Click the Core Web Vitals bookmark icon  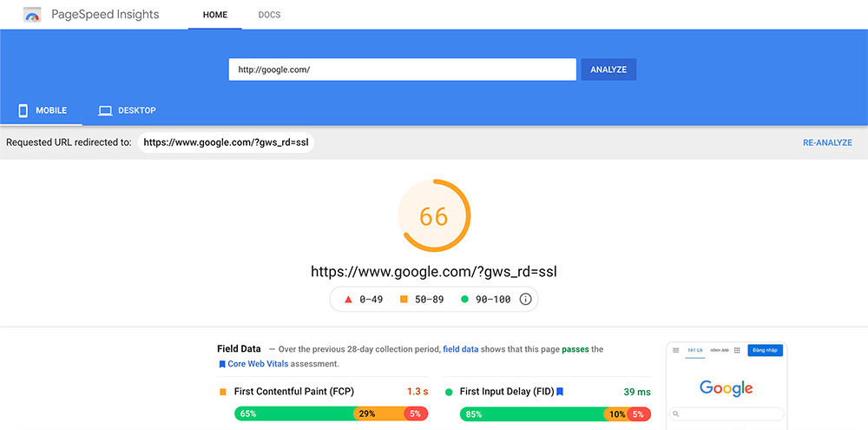click(222, 364)
